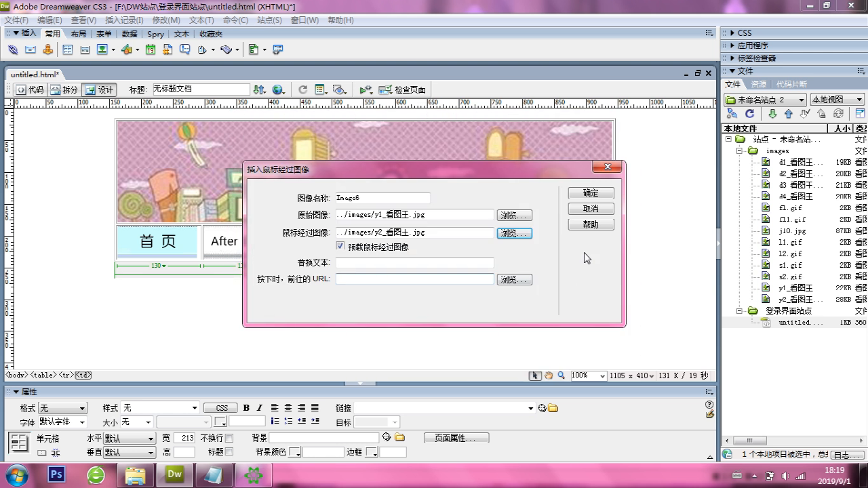Screen dimensions: 868x488
Task: Click the 替换文本 input field
Action: [x=414, y=262]
